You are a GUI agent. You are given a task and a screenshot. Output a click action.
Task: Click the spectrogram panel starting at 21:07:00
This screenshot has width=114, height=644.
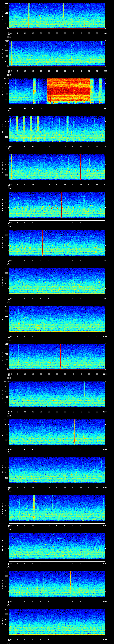[x=57, y=243]
